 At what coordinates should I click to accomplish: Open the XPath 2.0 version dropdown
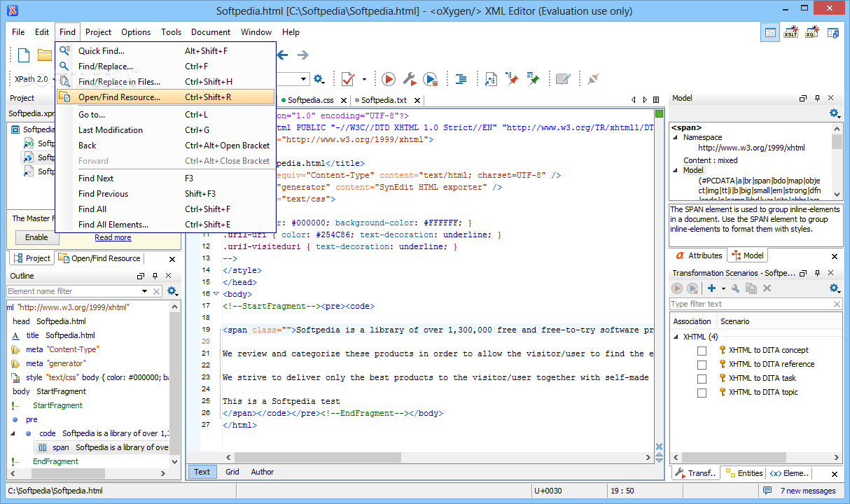pos(54,79)
